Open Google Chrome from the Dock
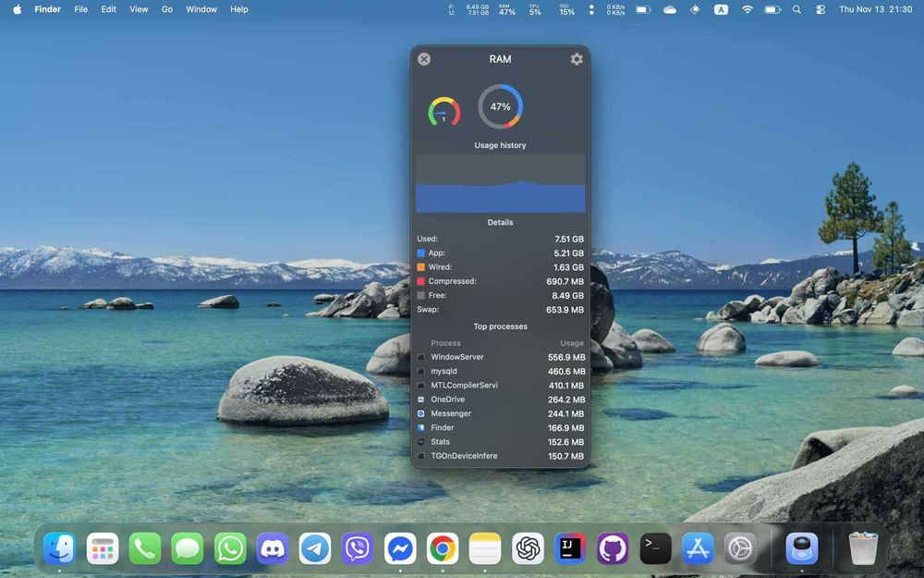The width and height of the screenshot is (924, 578). pyautogui.click(x=443, y=548)
